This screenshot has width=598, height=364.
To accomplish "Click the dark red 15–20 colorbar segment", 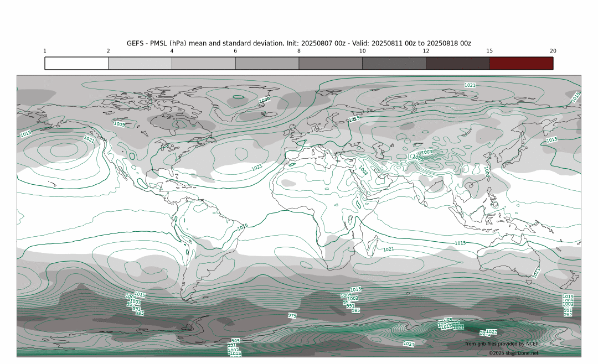I will click(x=521, y=63).
